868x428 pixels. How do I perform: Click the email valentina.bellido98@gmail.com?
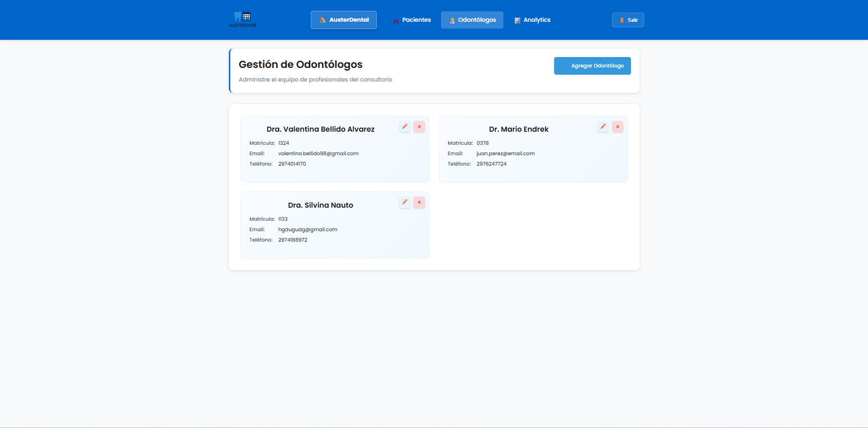click(318, 154)
